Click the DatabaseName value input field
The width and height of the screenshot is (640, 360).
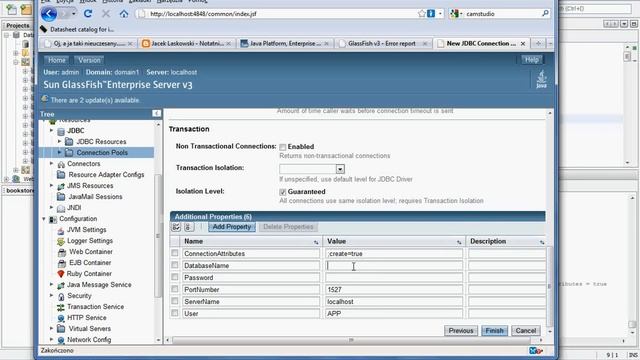pyautogui.click(x=394, y=265)
